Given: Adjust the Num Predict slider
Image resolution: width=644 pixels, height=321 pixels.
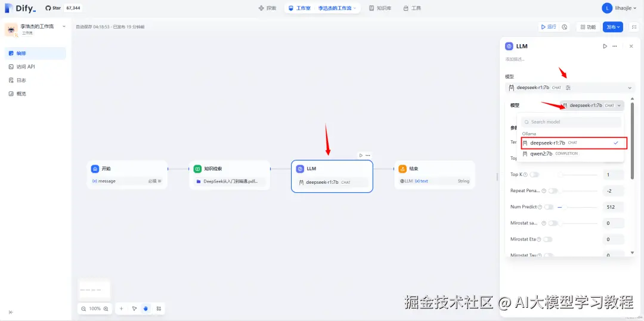Looking at the screenshot, I should click(577, 207).
